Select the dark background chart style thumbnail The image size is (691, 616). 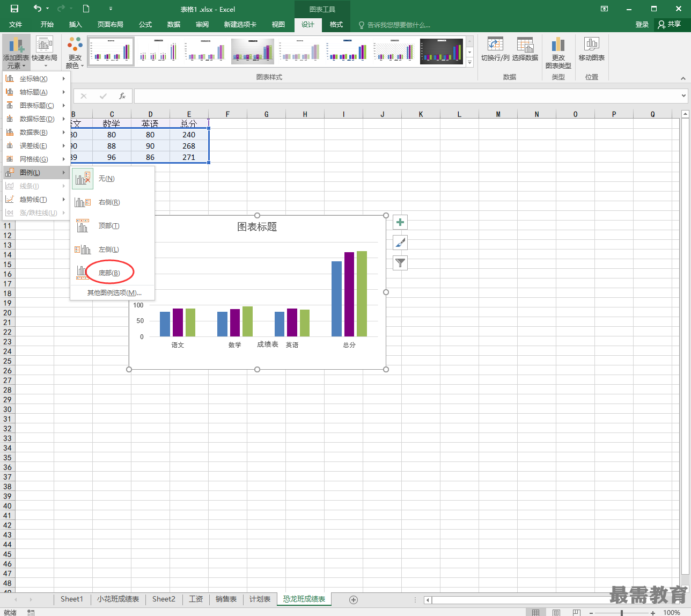442,52
